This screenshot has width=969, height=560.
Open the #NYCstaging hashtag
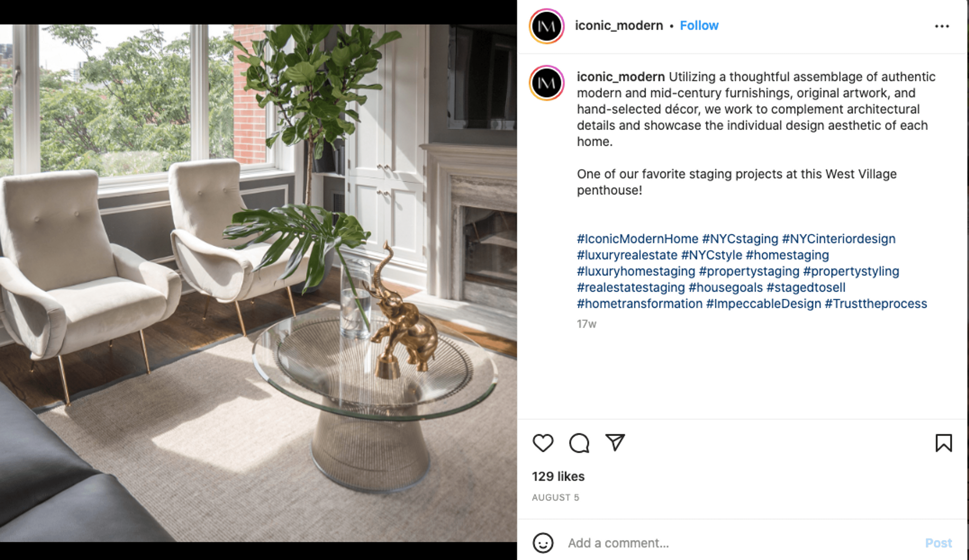click(740, 239)
